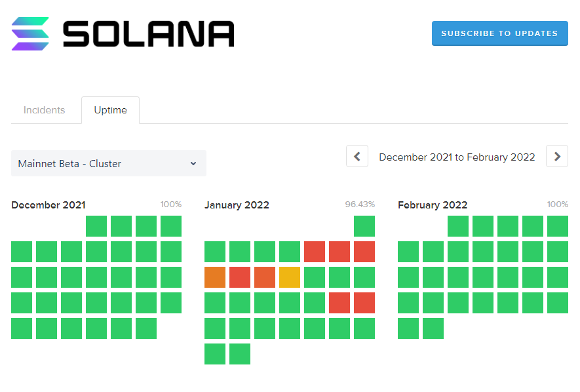Click the Solana logo
The image size is (580, 392).
[x=123, y=33]
